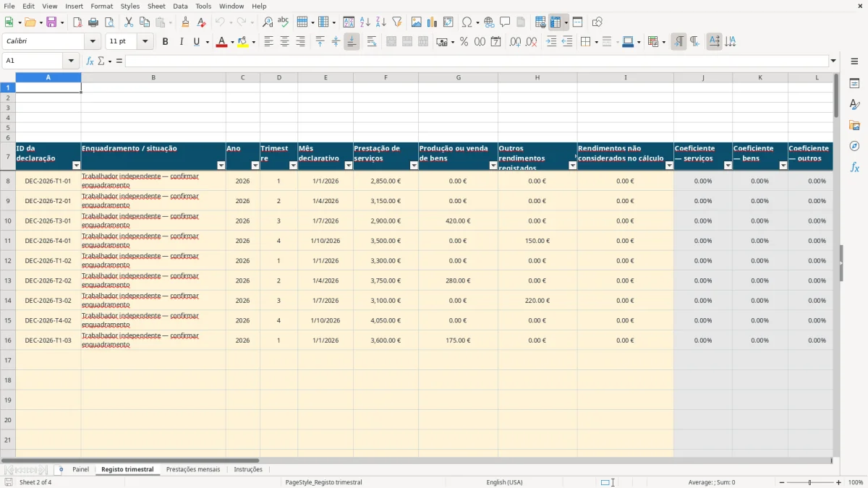The height and width of the screenshot is (488, 868).
Task: Toggle Wrap Text
Action: click(x=372, y=42)
